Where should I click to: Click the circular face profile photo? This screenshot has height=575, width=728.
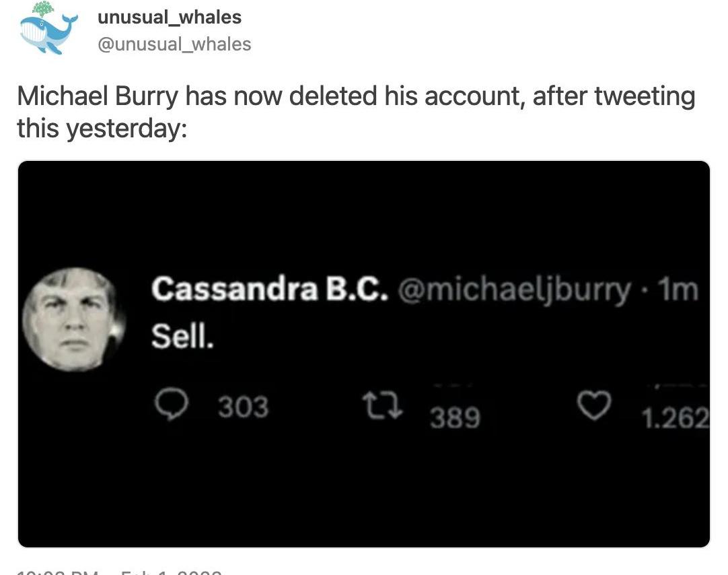click(x=73, y=319)
